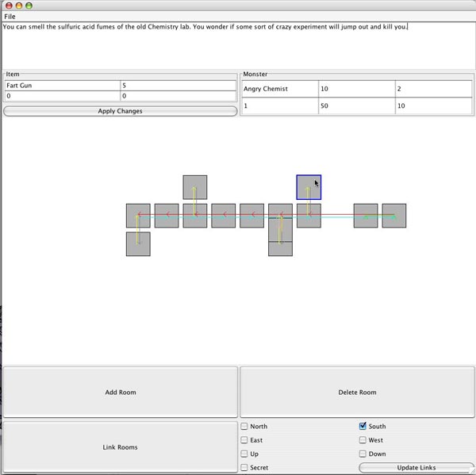Tick the Up checkbox

pos(244,454)
